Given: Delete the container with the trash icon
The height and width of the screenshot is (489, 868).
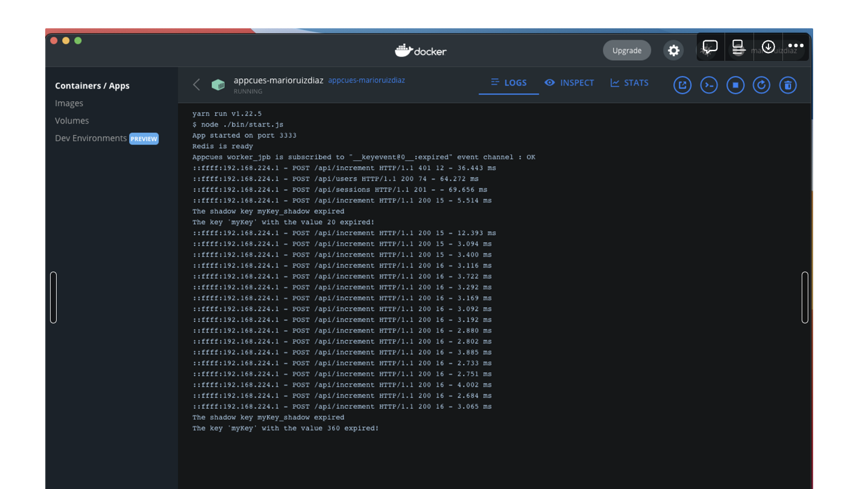Looking at the screenshot, I should (x=788, y=85).
